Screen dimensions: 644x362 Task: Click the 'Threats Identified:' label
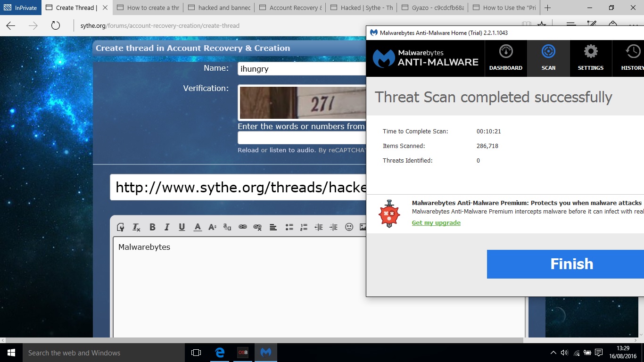coord(407,161)
